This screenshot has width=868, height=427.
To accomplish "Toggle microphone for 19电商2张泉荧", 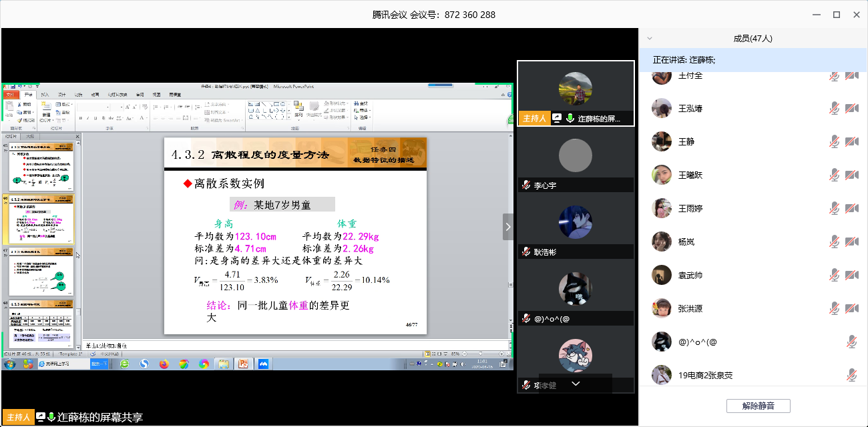I will coord(851,375).
